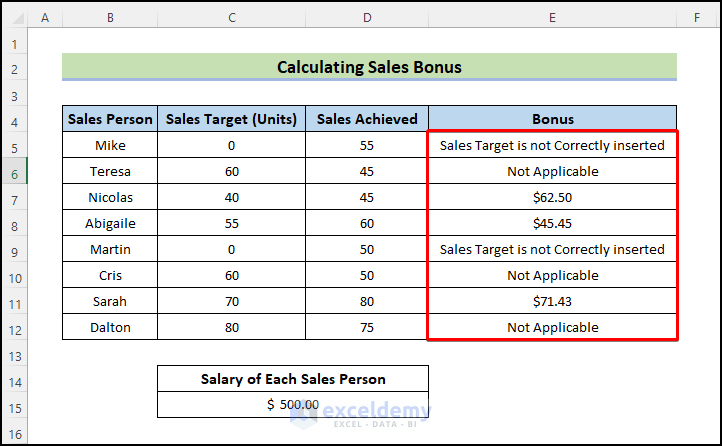Click Sarah's $71.43 bonus cell
722x446 pixels.
point(552,302)
